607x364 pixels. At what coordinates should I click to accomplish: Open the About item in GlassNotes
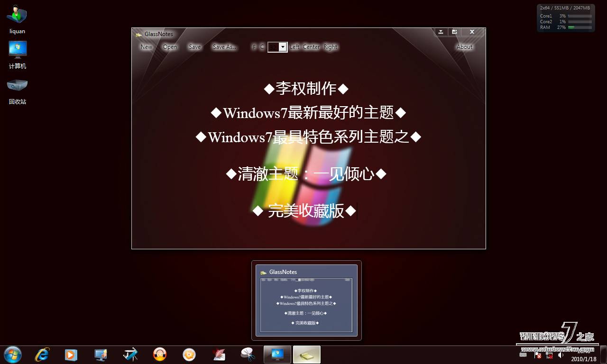pos(465,47)
